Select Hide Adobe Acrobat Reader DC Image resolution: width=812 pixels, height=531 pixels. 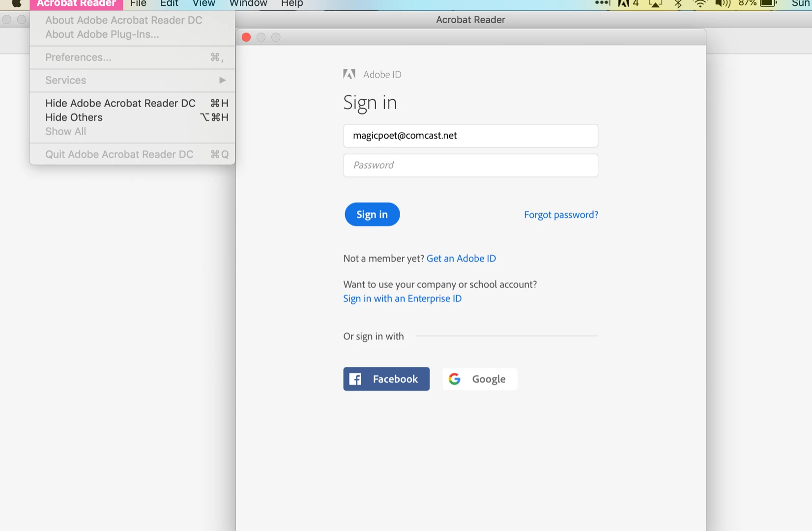tap(132, 103)
